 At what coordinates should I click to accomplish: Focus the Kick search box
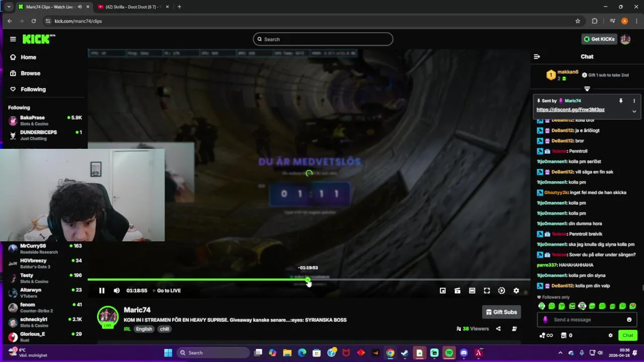323,39
